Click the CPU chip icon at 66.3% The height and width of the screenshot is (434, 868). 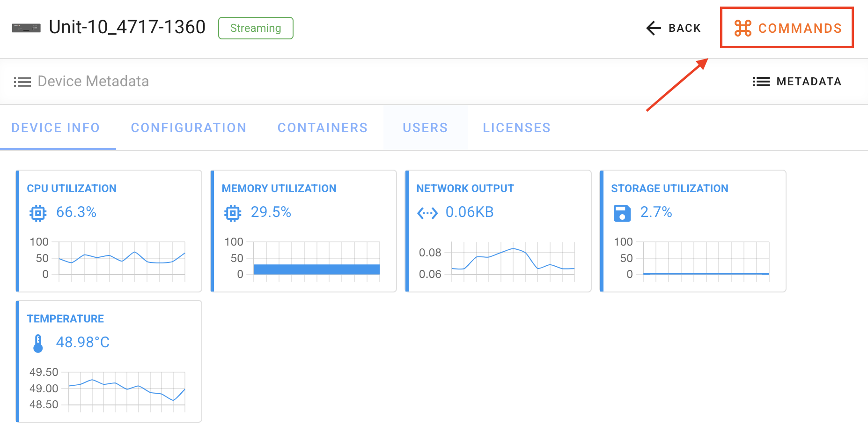pyautogui.click(x=38, y=213)
